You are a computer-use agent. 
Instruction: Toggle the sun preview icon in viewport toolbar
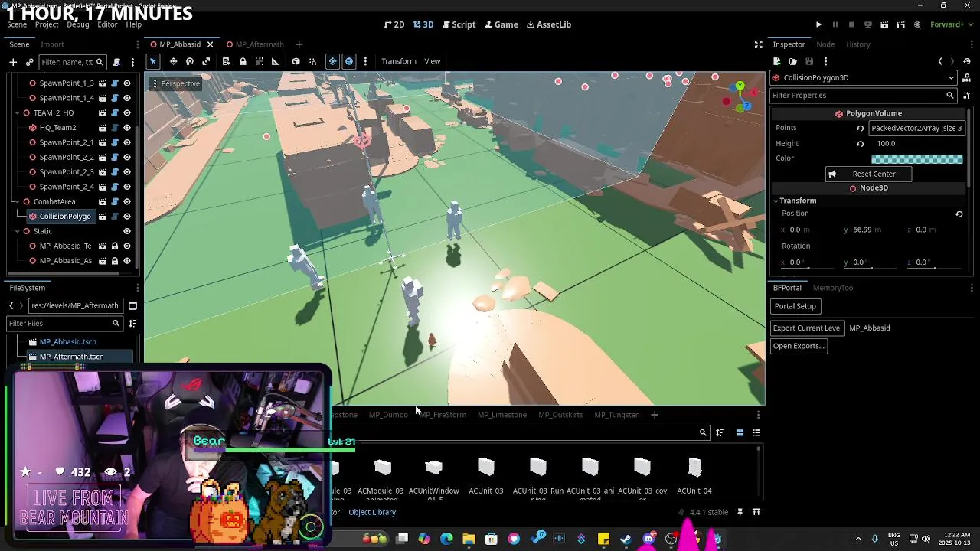click(x=332, y=61)
